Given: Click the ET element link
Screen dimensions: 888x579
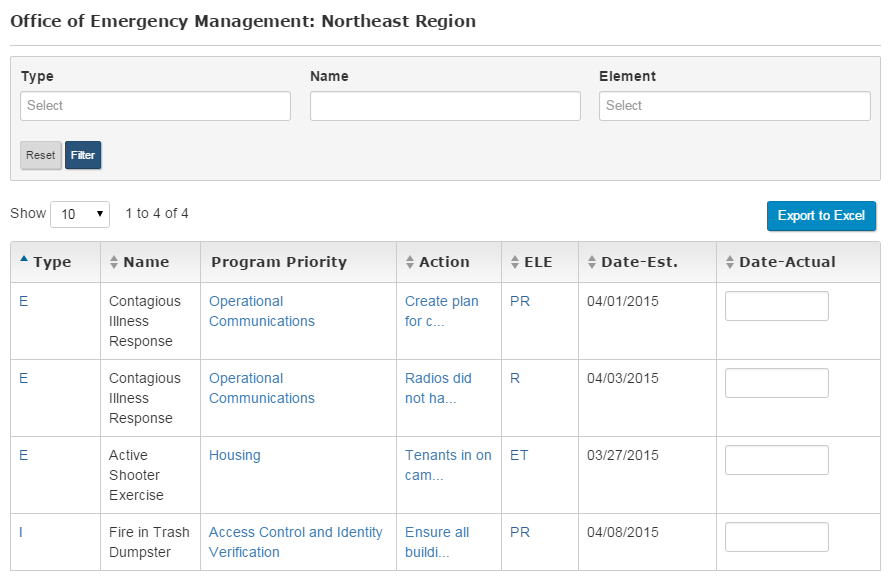Looking at the screenshot, I should pyautogui.click(x=519, y=455).
